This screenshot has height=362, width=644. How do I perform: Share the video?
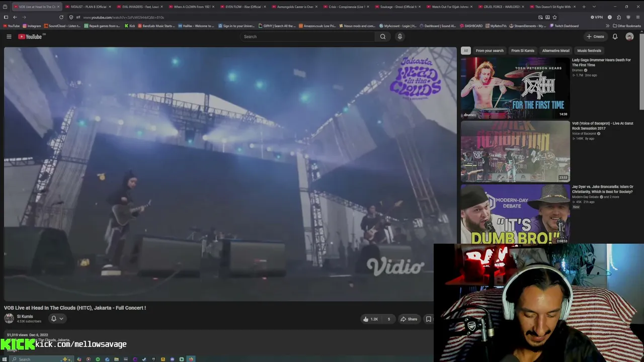pyautogui.click(x=409, y=319)
